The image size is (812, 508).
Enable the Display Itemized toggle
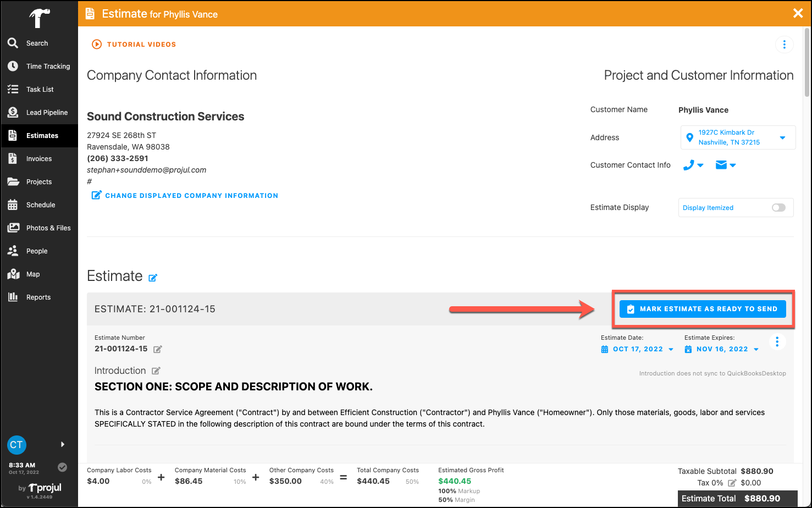(778, 207)
